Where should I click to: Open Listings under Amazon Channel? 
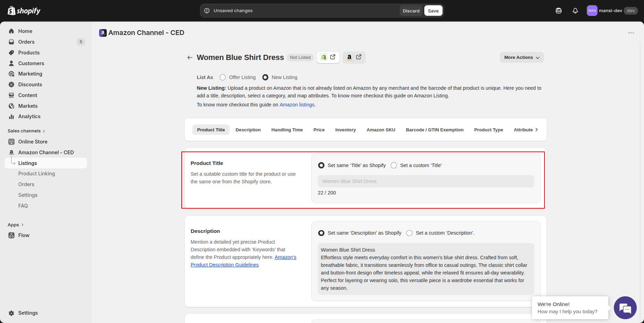(x=45, y=163)
